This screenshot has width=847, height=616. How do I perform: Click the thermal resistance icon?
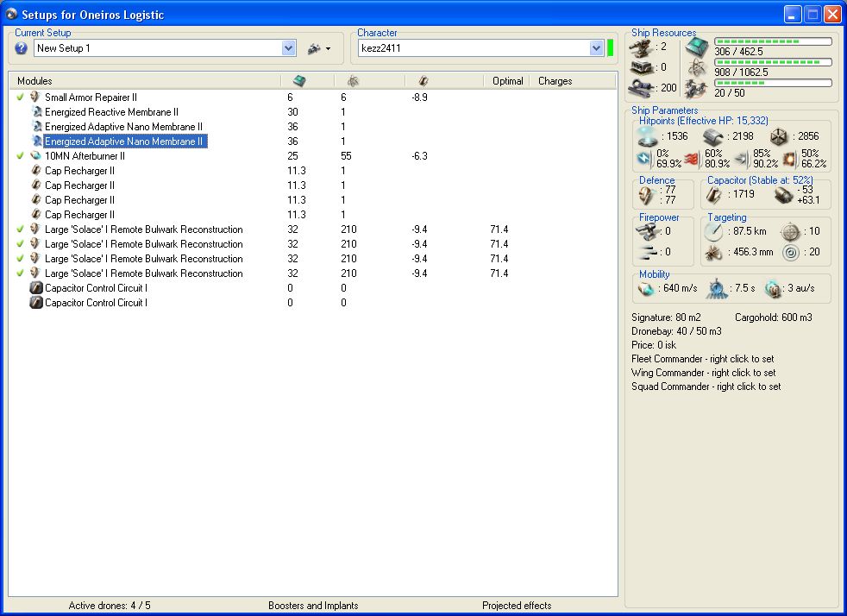pos(692,159)
